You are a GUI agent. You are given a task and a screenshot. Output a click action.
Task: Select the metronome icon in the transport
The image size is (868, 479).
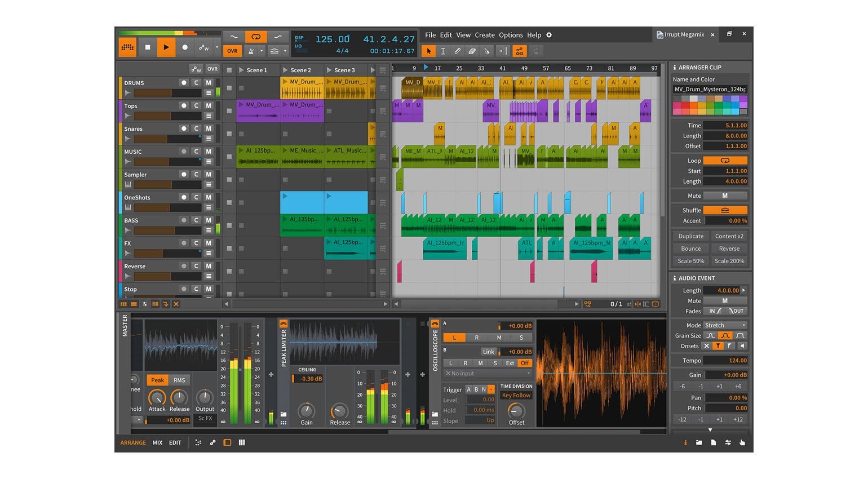(251, 51)
